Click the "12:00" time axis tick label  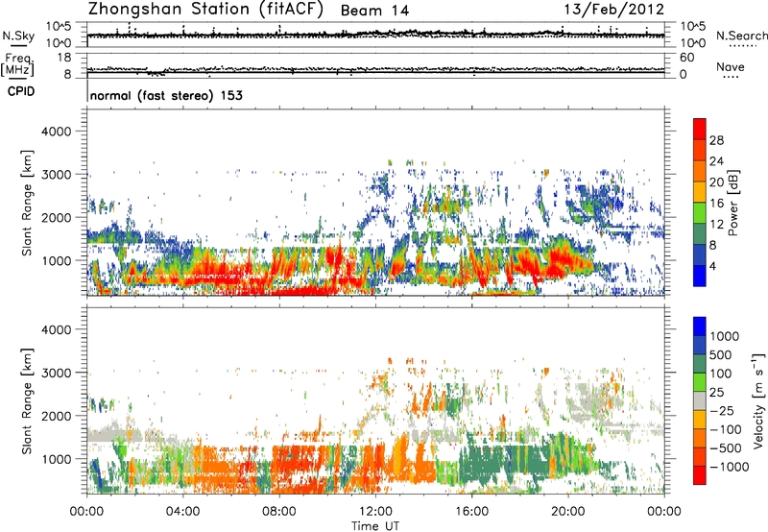(x=375, y=512)
